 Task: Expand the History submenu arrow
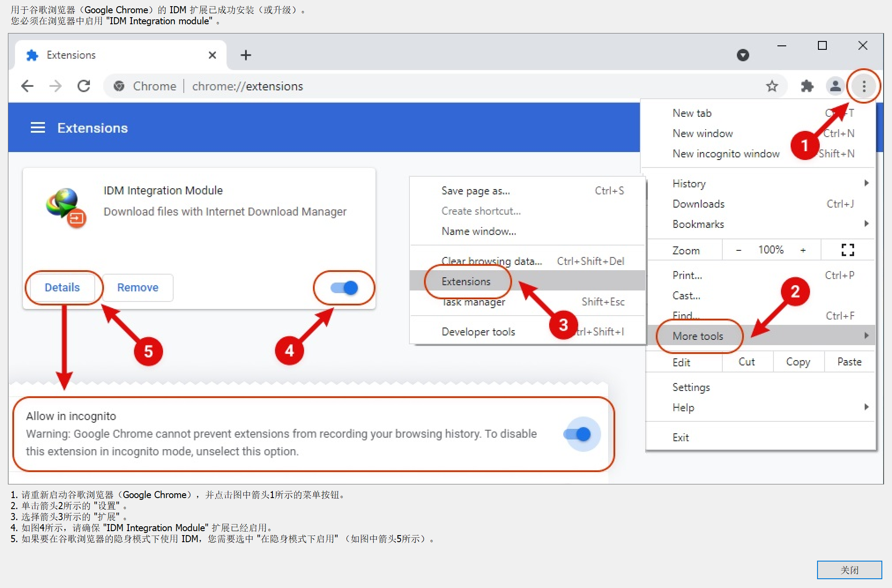pos(866,183)
